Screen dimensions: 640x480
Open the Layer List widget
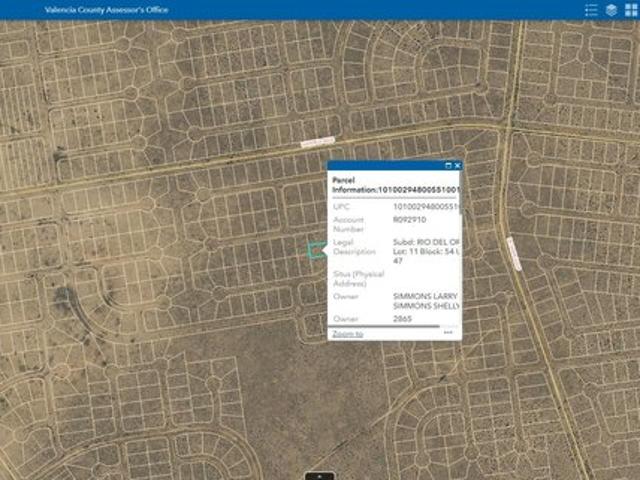click(x=610, y=10)
